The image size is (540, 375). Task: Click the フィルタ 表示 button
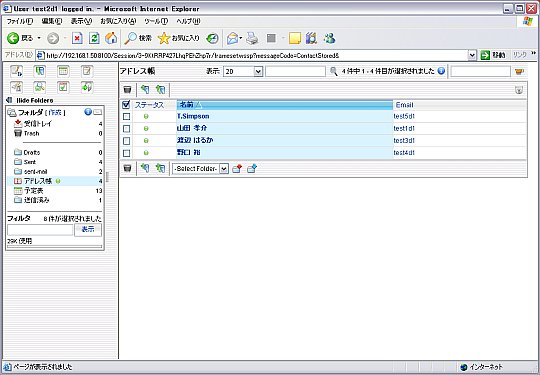[88, 230]
